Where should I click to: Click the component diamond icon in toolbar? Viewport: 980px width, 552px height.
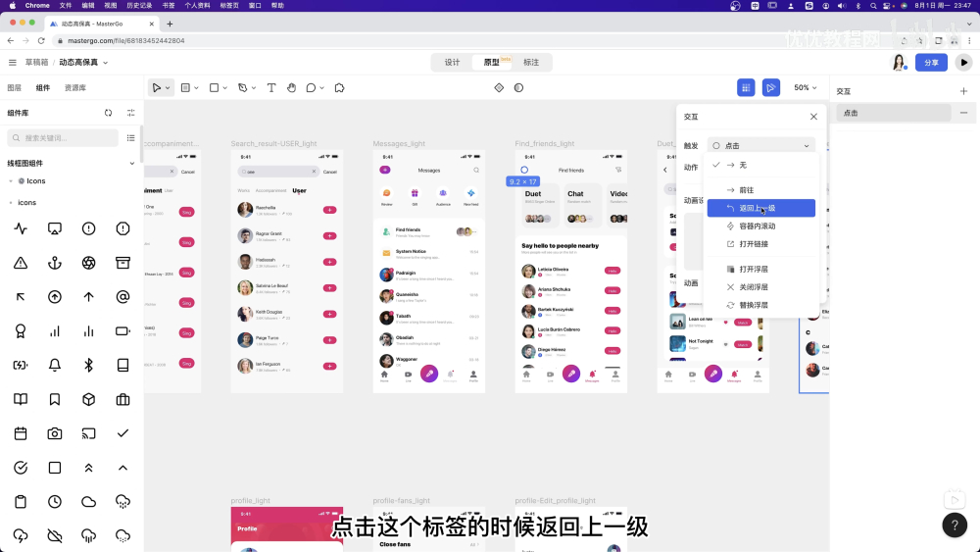(x=499, y=88)
